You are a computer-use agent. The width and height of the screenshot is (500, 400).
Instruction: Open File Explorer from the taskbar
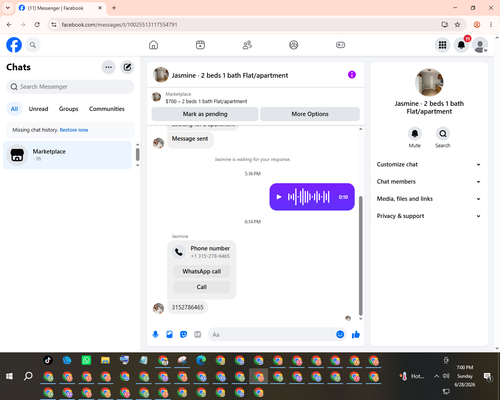click(105, 360)
